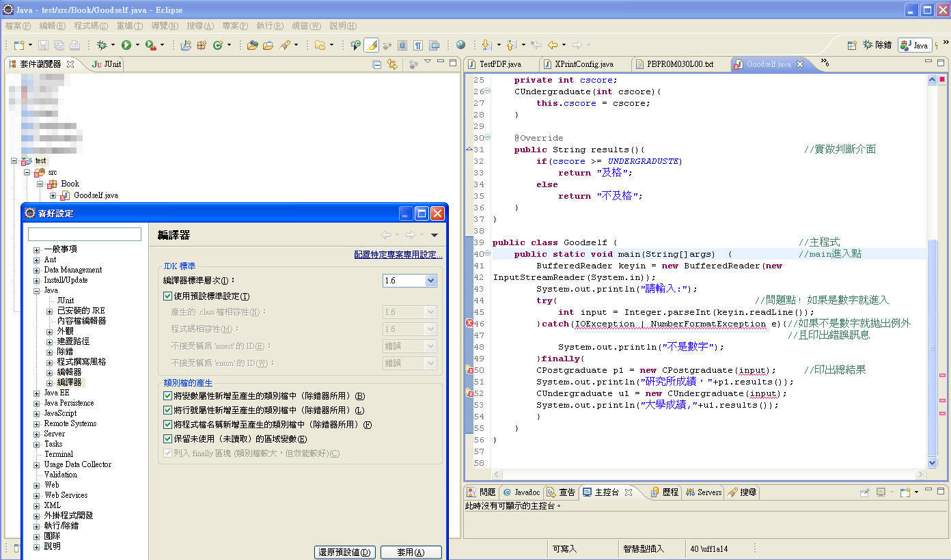
Task: Click the New file toolbar icon
Action: [x=18, y=45]
